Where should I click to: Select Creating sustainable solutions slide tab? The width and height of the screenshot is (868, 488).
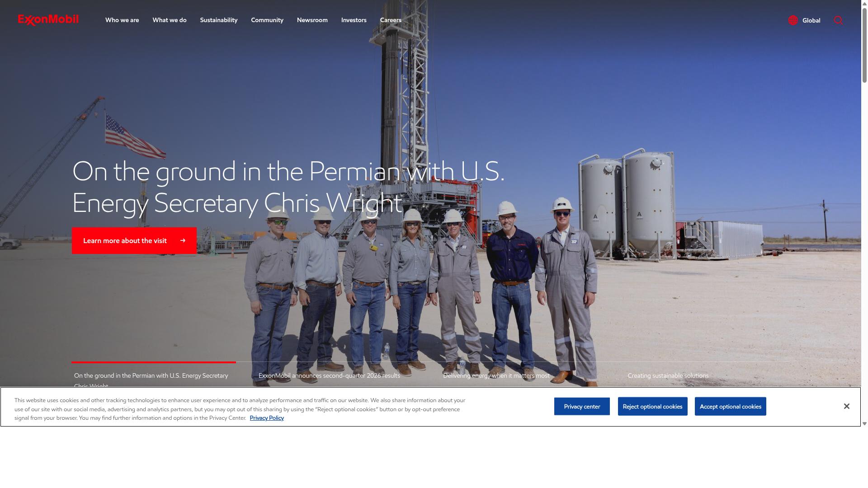point(668,375)
